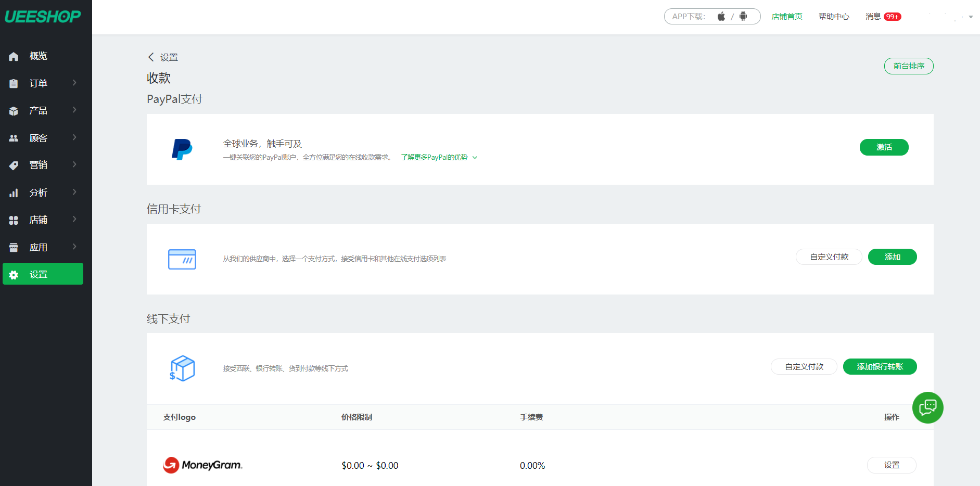Click the APP下载 label
Image resolution: width=980 pixels, height=486 pixels.
pos(689,17)
